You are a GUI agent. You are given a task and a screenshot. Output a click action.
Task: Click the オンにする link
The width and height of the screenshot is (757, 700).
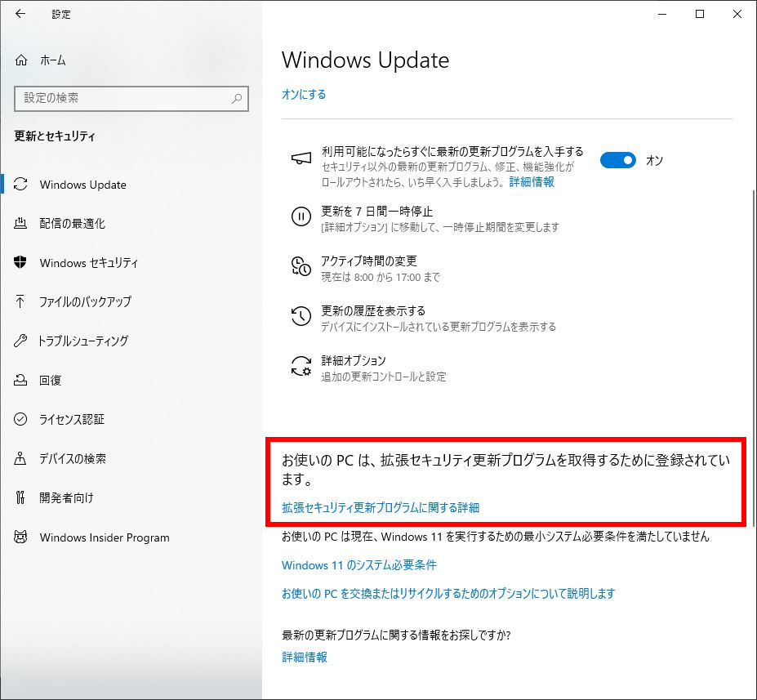coord(304,94)
